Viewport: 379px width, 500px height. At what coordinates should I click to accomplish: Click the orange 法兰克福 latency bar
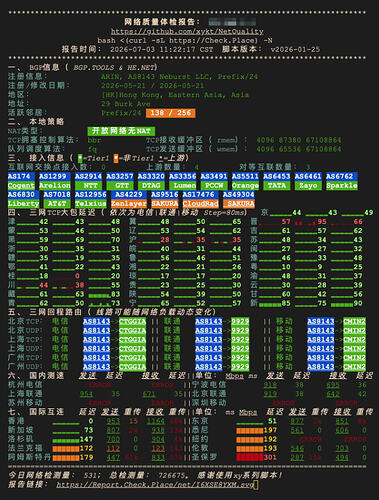[66, 448]
